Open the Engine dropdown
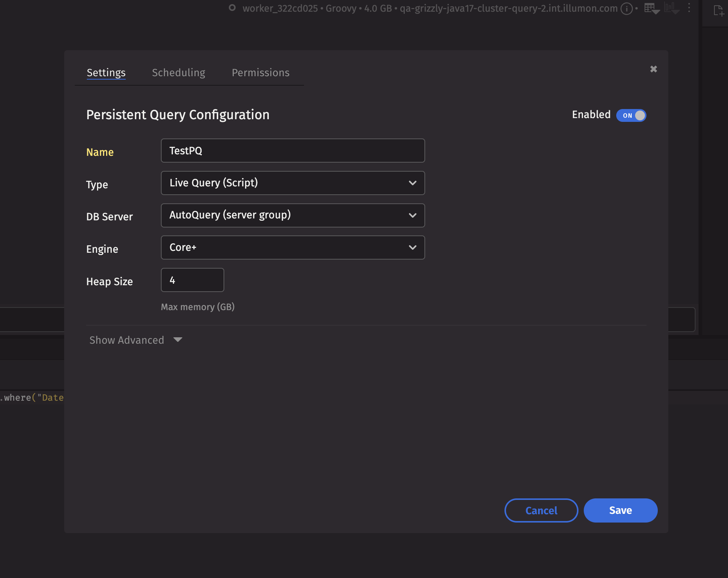The image size is (728, 578). 293,247
